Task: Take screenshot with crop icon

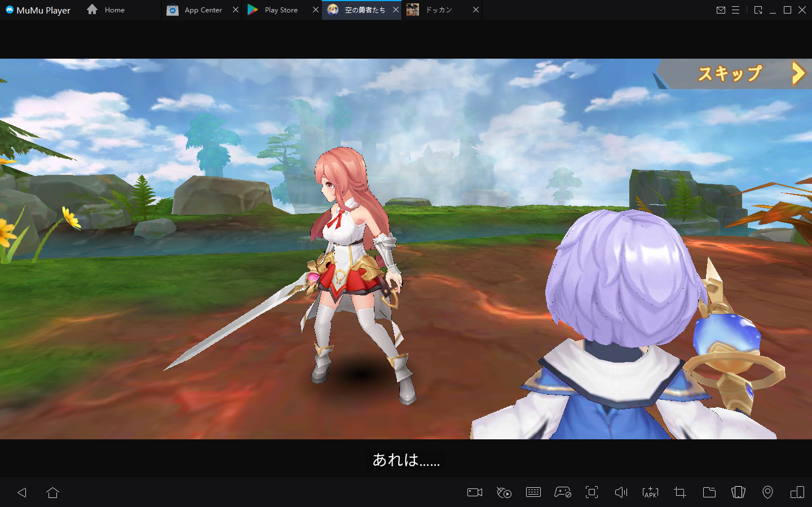Action: click(680, 492)
